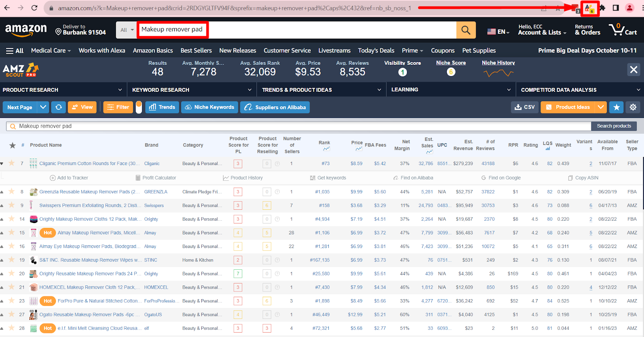Export results with the CSV button
The image size is (644, 337).
coord(525,107)
